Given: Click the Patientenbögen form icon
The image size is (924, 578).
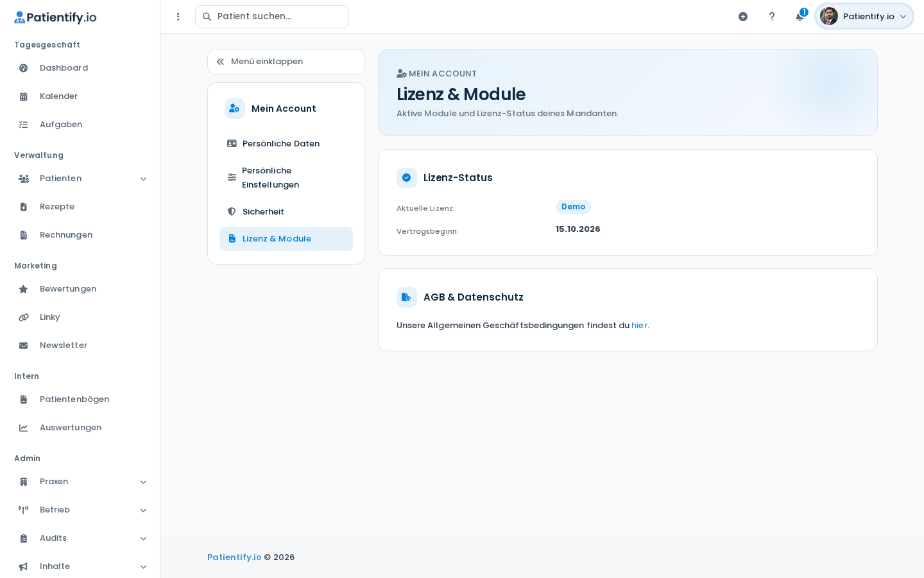Looking at the screenshot, I should [24, 399].
